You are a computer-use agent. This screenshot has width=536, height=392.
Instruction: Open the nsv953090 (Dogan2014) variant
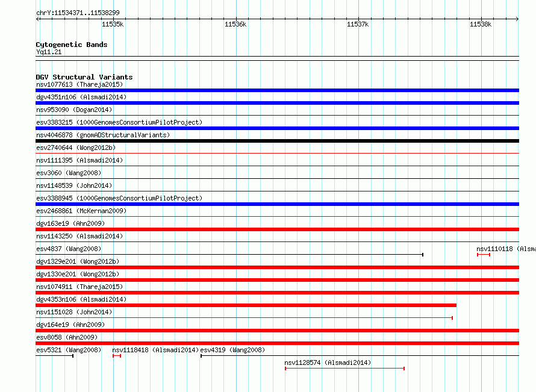tap(74, 110)
